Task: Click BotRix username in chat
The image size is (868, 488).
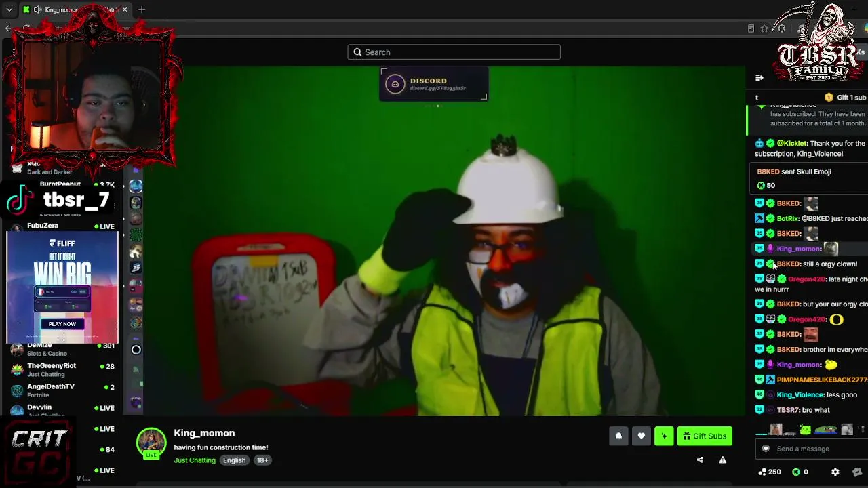Action: (788, 218)
